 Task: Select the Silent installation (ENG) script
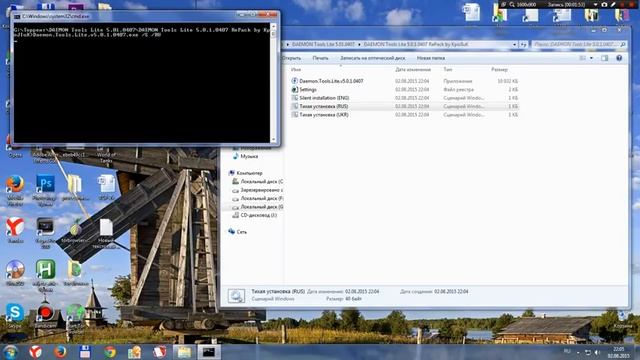tap(324, 98)
